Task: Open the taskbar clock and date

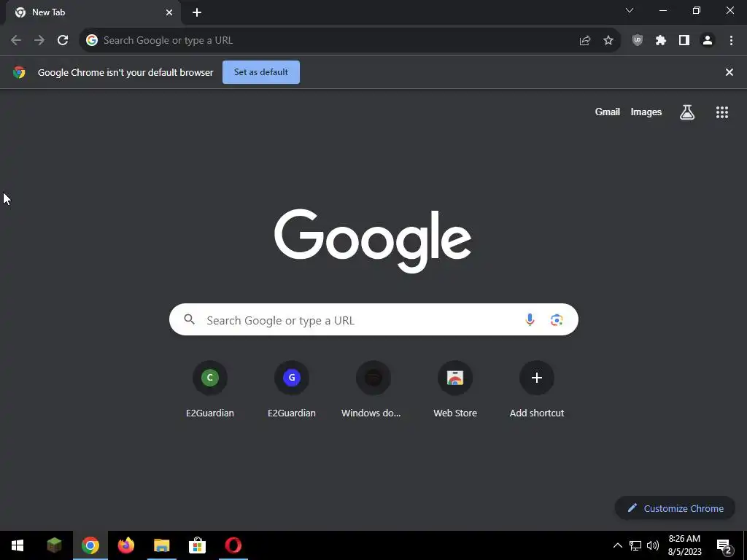Action: [x=684, y=545]
